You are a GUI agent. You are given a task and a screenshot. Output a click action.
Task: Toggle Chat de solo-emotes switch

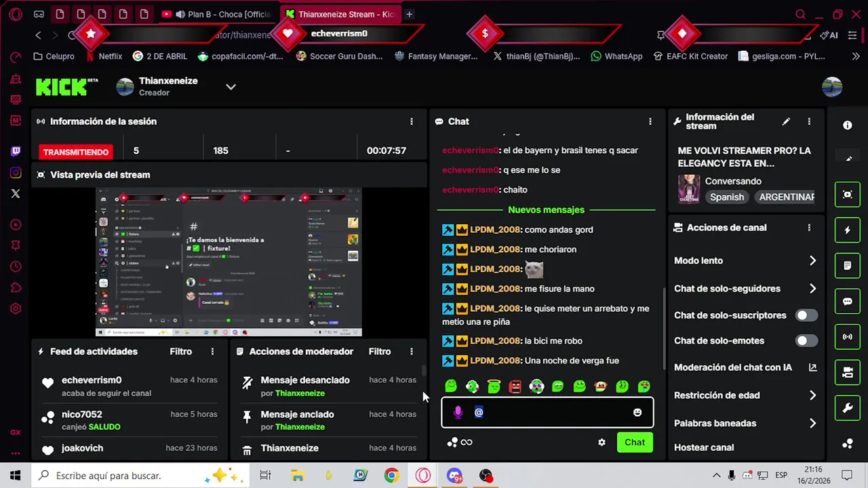[x=806, y=341]
